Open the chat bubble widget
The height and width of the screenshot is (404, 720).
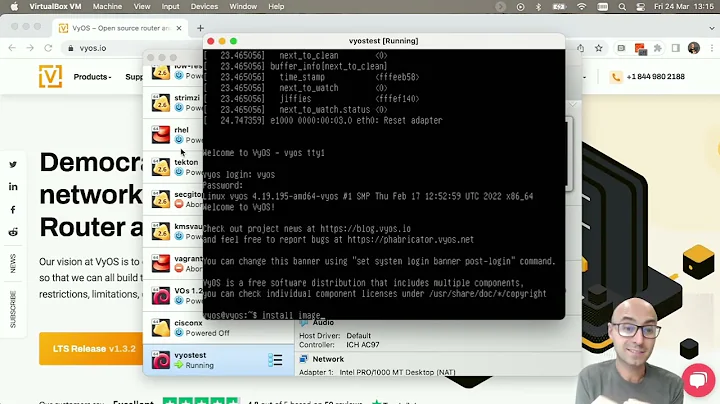click(x=698, y=380)
